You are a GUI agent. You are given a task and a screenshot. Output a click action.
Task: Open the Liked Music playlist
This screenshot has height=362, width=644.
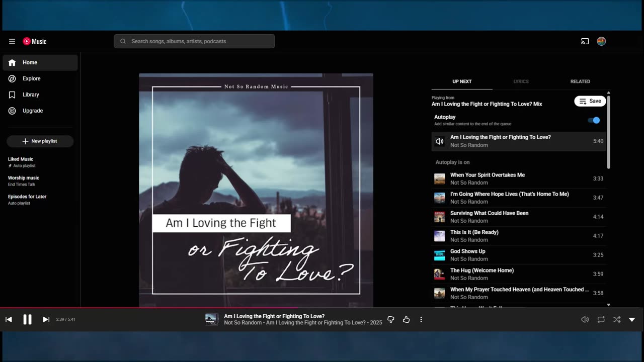click(x=21, y=159)
